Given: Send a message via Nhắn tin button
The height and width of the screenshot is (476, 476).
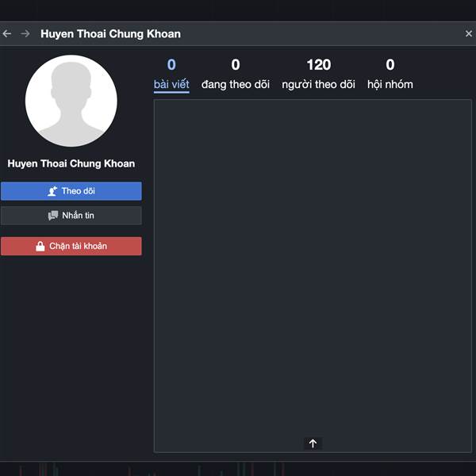Looking at the screenshot, I should (x=71, y=216).
